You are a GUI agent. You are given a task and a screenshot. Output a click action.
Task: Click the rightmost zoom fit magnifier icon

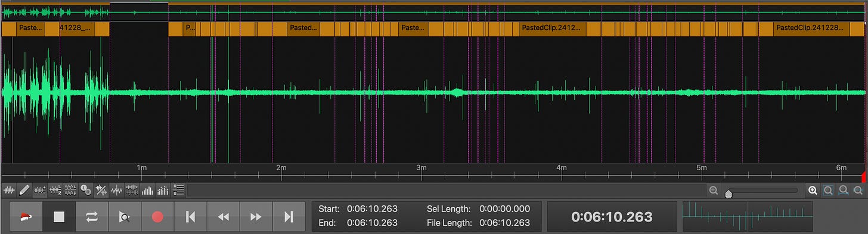(858, 191)
